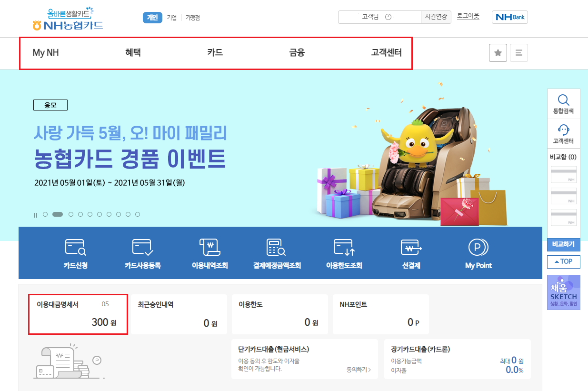Click the 비교하기 compare button
Viewport: 588px width, 391px height.
[564, 244]
